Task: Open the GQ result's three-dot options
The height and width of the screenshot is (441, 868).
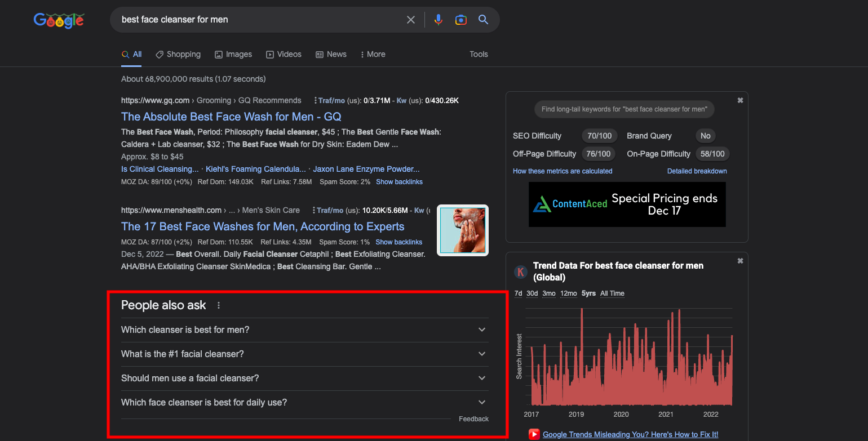Action: coord(315,100)
